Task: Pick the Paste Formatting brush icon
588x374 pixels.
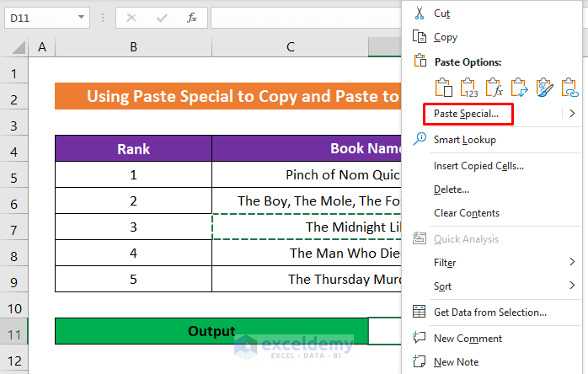Action: 545,86
